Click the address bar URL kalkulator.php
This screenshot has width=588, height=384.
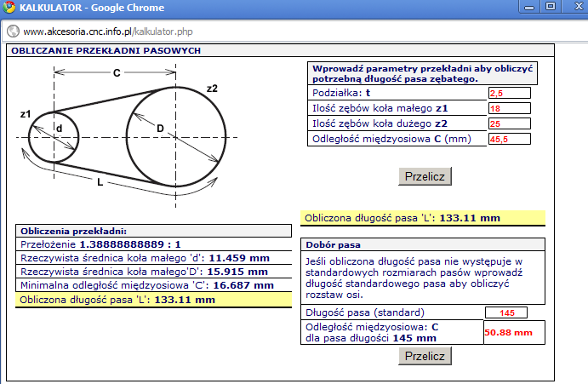click(108, 32)
